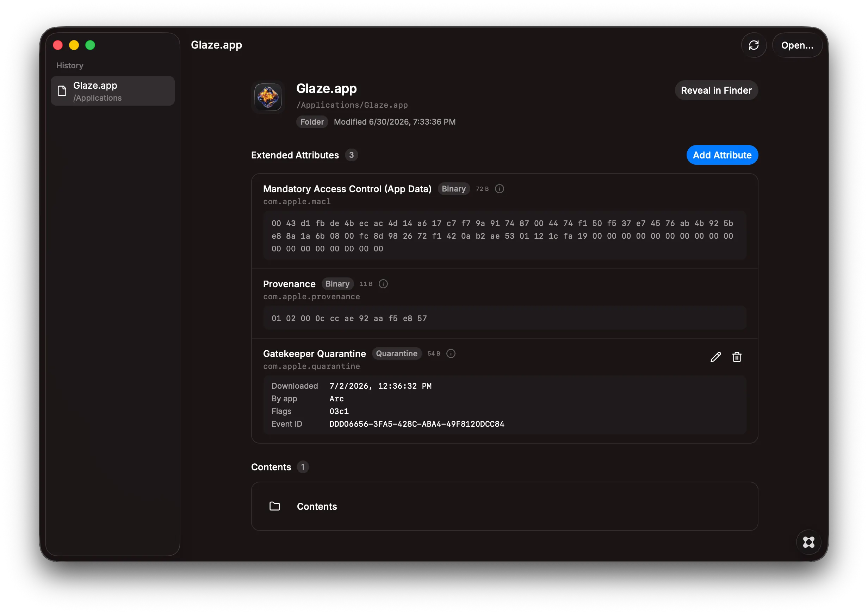Screen dimensions: 868x614
Task: Click the com.apple.provenance attribute key
Action: (x=311, y=297)
